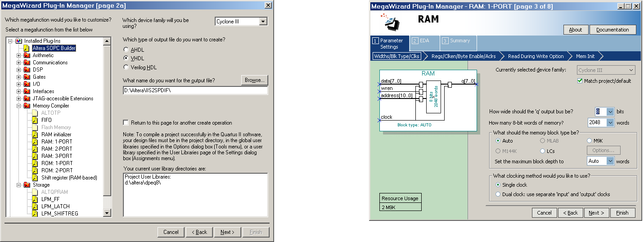The width and height of the screenshot is (644, 242).
Task: Click the RAM: 2-PORT megafunction icon
Action: (36, 149)
